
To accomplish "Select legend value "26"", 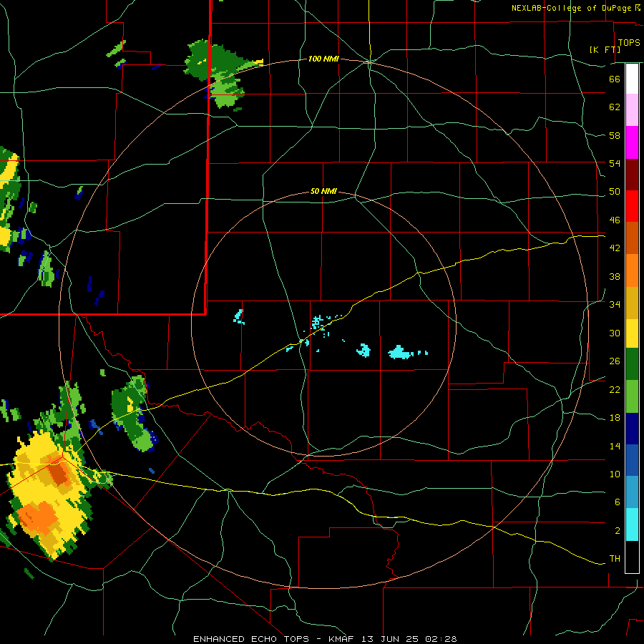I will coord(615,361).
